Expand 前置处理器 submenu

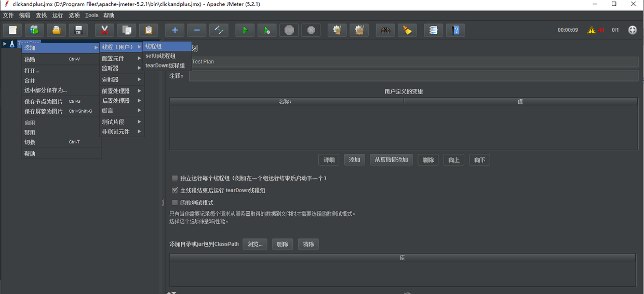click(122, 91)
